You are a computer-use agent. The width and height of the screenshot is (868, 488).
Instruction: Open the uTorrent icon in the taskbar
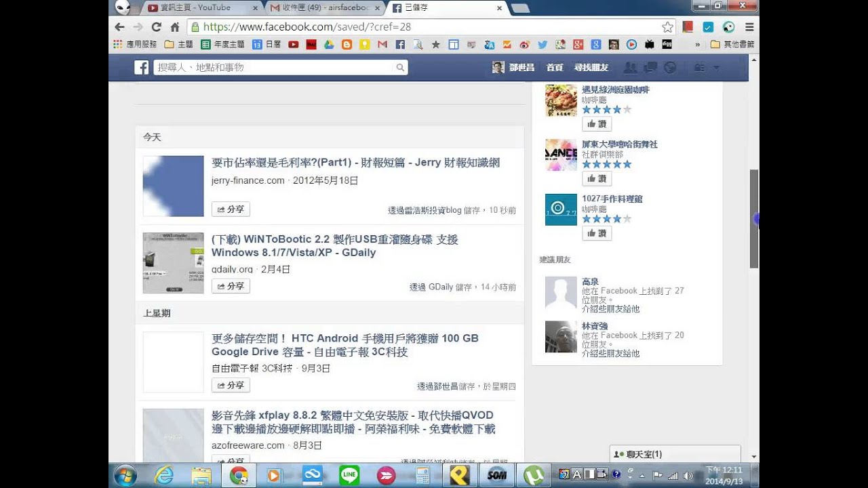point(534,476)
